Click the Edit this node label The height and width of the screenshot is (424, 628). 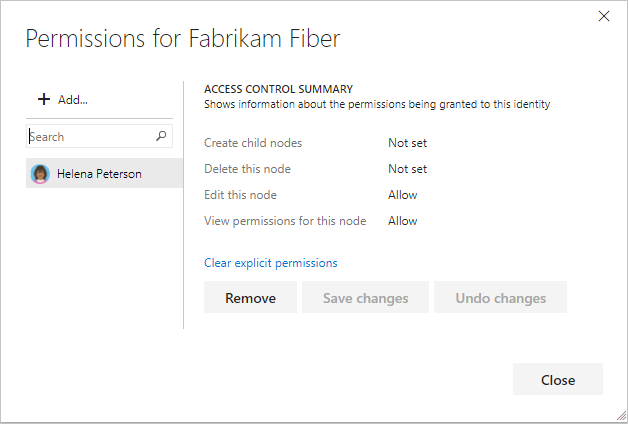point(240,195)
